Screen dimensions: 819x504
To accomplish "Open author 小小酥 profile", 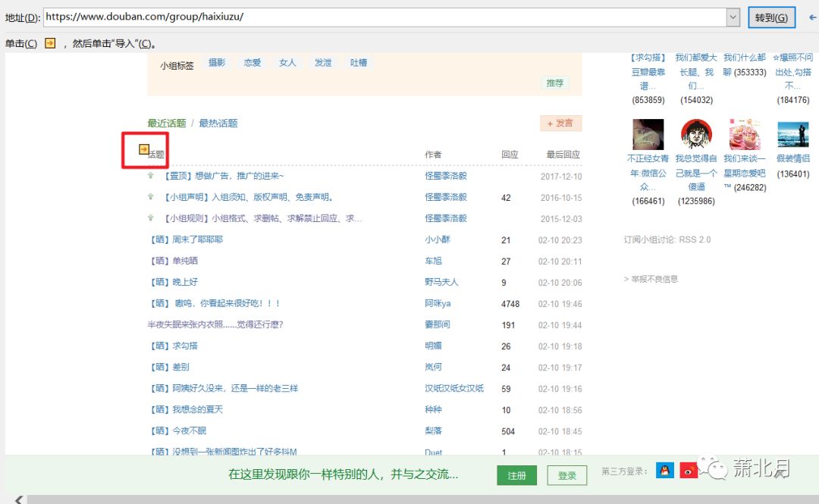I will click(x=438, y=239).
